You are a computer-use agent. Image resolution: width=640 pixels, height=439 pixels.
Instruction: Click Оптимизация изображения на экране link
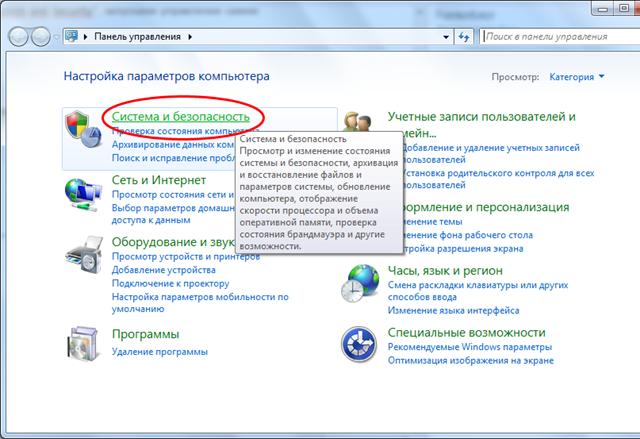tap(471, 361)
